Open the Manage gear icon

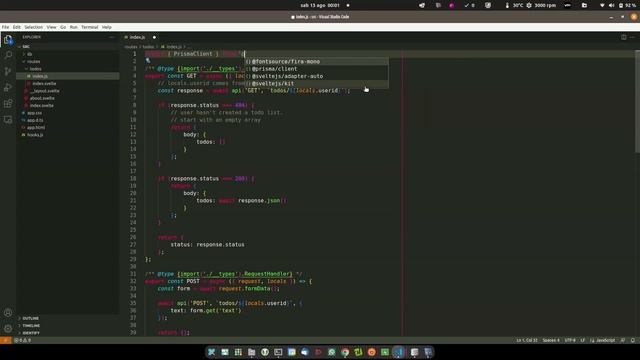[8, 329]
